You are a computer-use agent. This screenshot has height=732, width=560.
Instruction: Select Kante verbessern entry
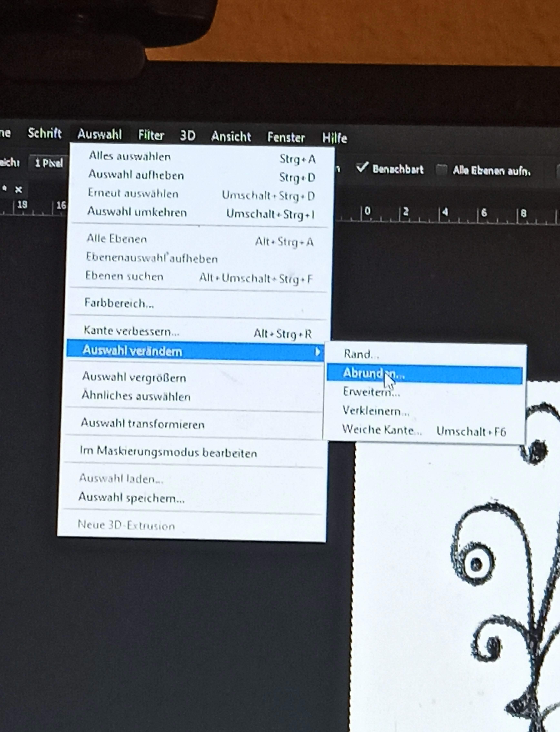point(131,331)
